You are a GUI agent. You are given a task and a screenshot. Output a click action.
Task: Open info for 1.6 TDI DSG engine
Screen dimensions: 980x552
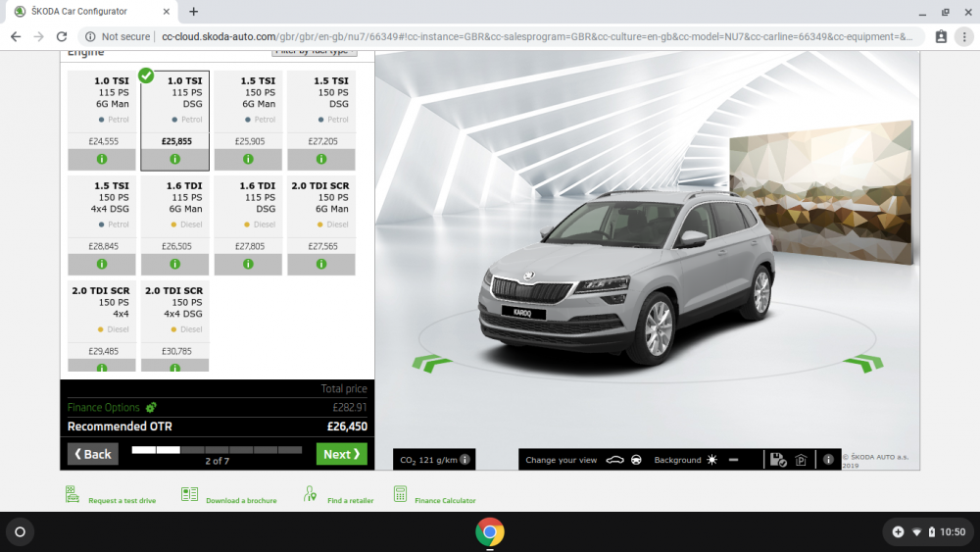coord(248,265)
